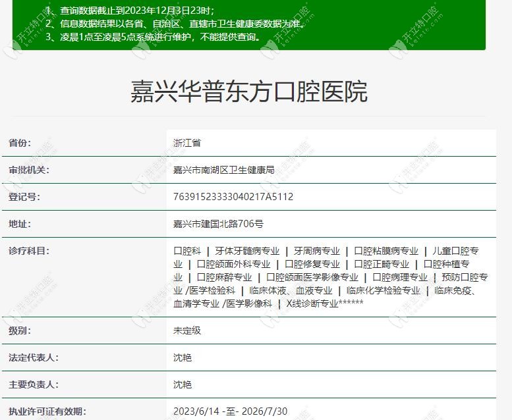Click the legal representative name 沈艳
Viewport: 512px width, 420px height.
(x=183, y=357)
